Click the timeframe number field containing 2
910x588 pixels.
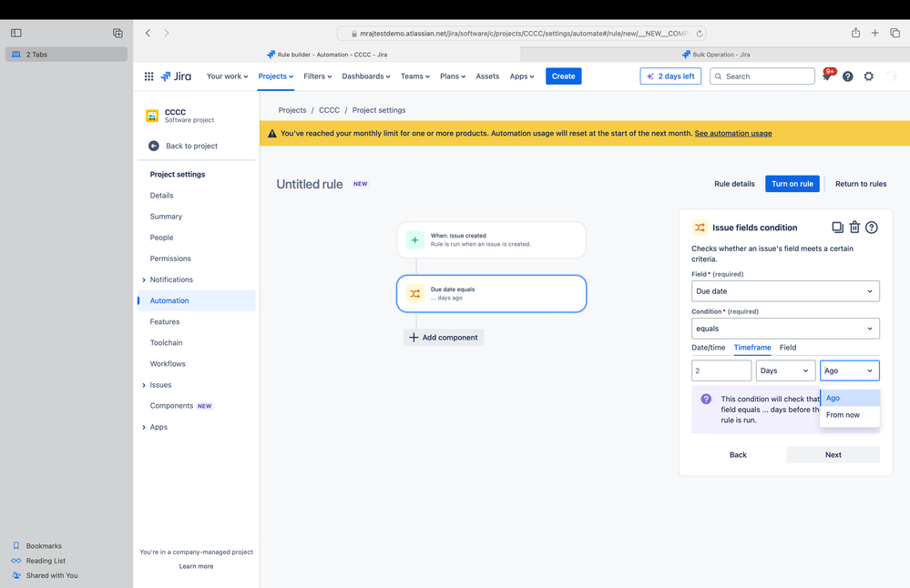(x=721, y=370)
